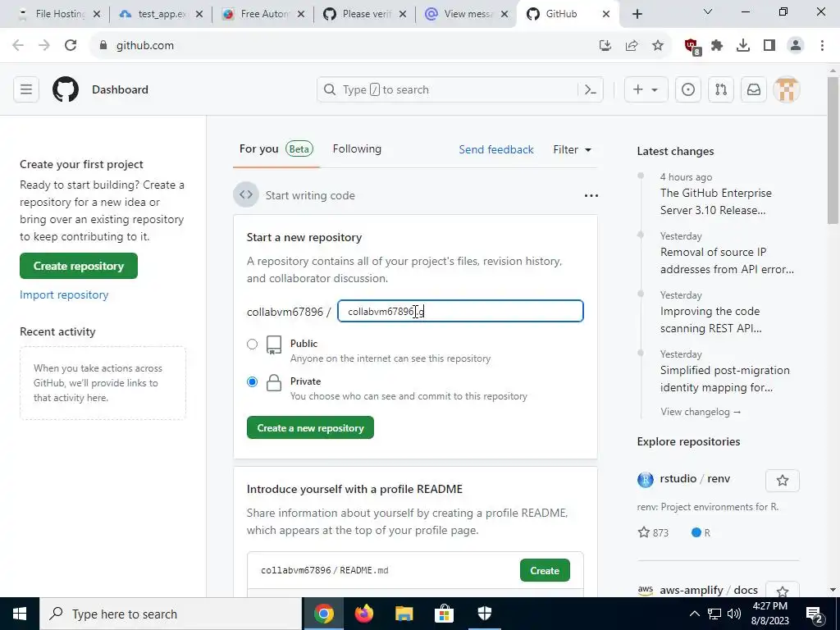Viewport: 840px width, 630px height.
Task: Click the Import repository link
Action: (x=64, y=294)
